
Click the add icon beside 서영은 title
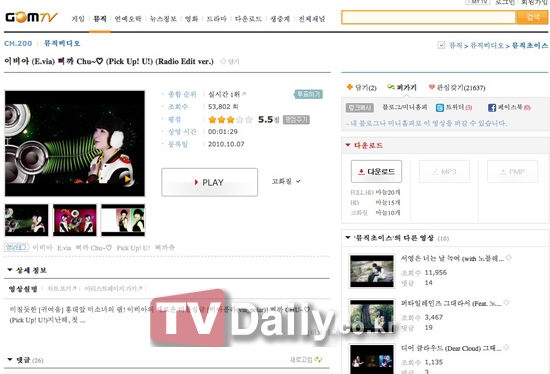(509, 258)
